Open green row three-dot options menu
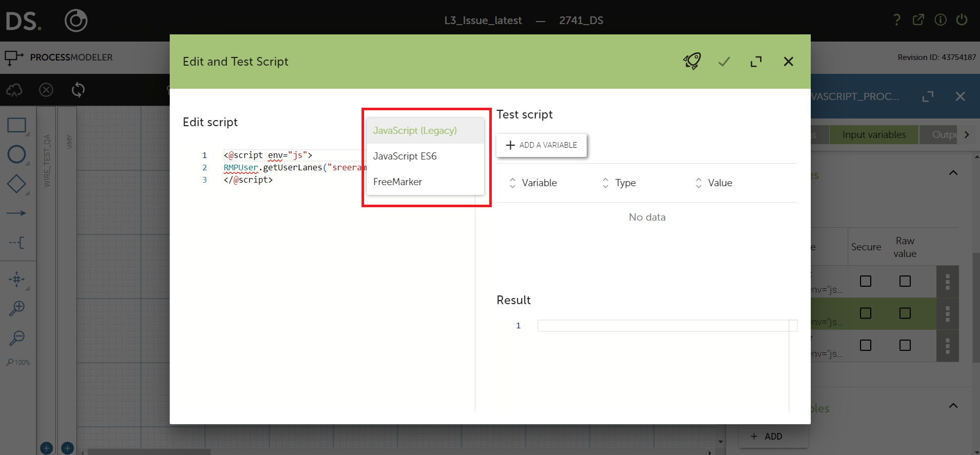 click(948, 313)
